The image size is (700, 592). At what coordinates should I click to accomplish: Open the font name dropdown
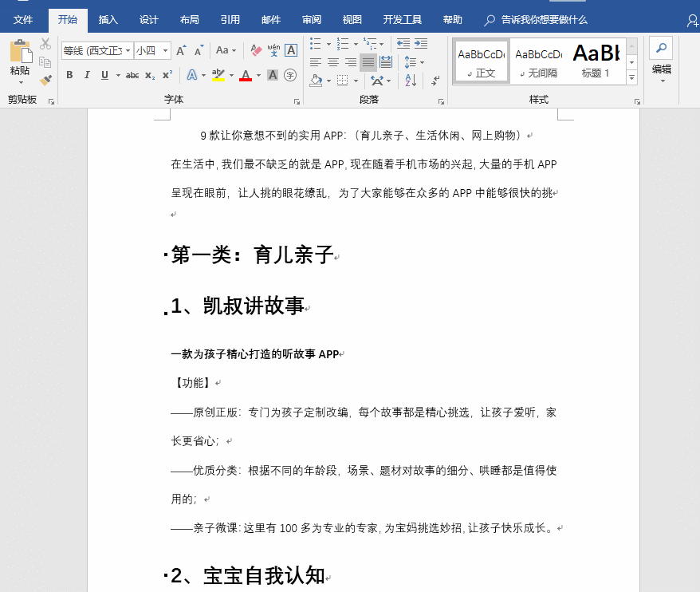click(x=128, y=49)
